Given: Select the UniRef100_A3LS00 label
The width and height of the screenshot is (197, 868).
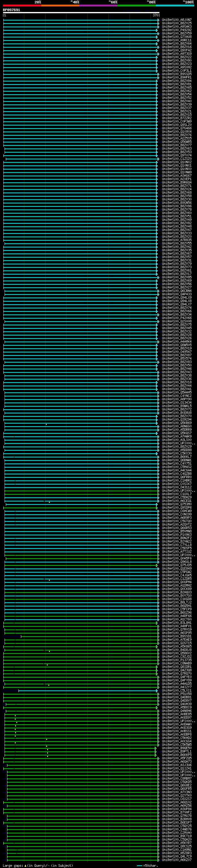Looking at the screenshot, I should click(x=176, y=440).
